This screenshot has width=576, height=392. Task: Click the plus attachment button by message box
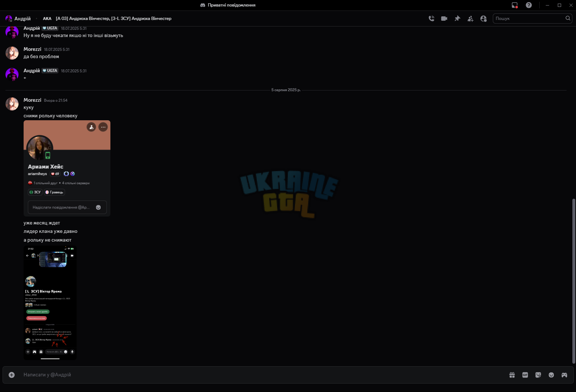[x=12, y=375]
